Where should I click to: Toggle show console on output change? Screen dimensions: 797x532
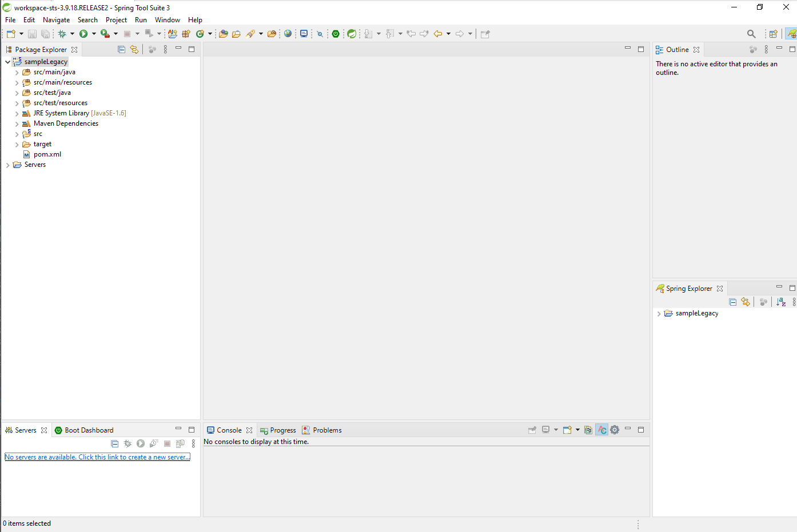tap(602, 430)
